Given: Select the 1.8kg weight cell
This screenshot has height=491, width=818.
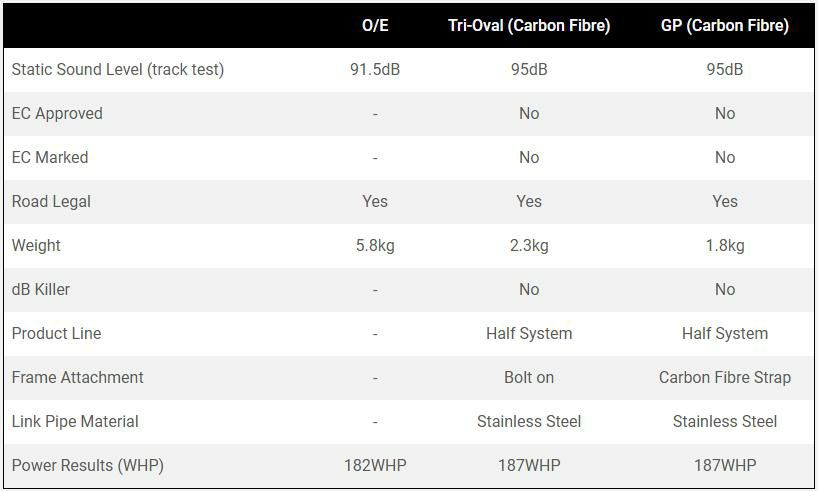Looking at the screenshot, I should (x=725, y=246).
